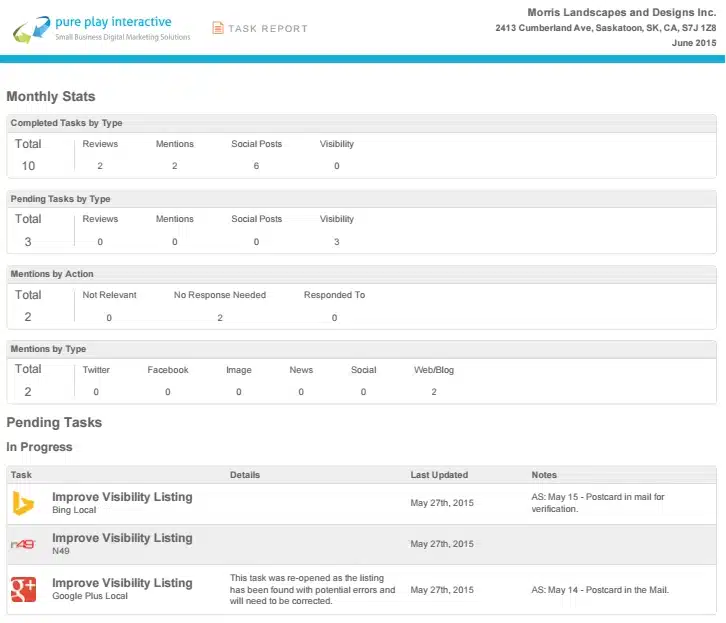Click the Bing postcard verification note
This screenshot has width=726, height=623.
(597, 502)
